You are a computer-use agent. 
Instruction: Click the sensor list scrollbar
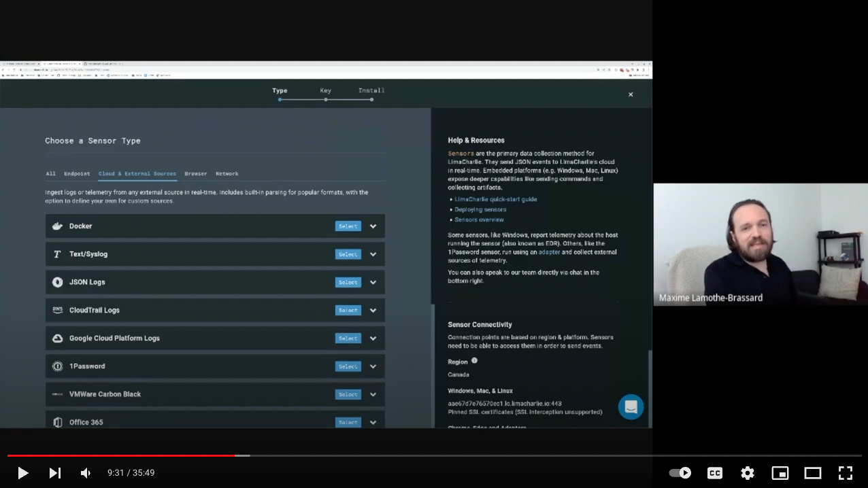click(433, 366)
